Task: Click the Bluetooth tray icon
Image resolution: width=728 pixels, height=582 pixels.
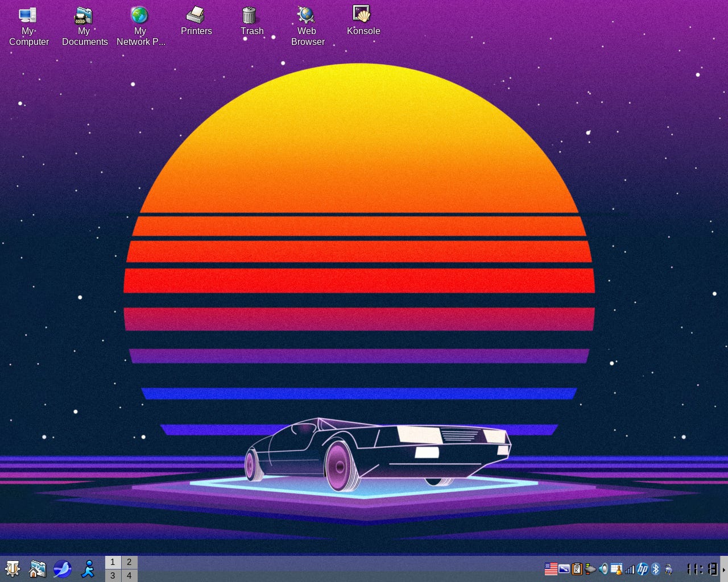Action: pyautogui.click(x=656, y=569)
